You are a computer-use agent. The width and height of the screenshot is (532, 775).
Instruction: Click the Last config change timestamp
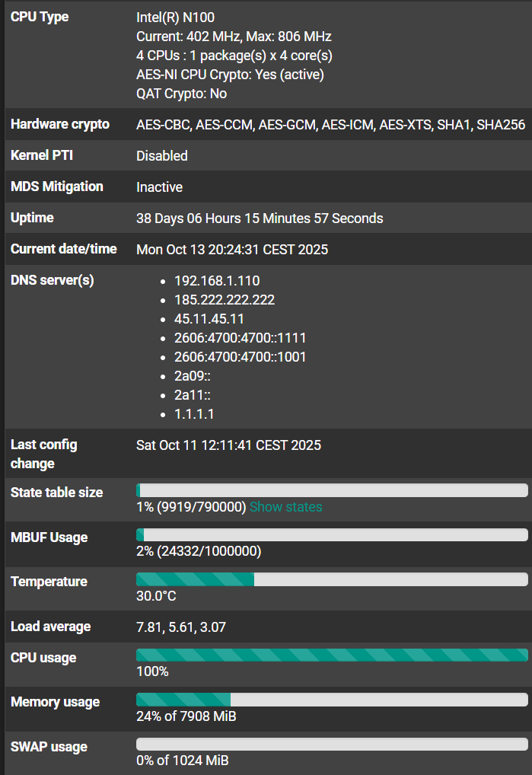(x=228, y=445)
